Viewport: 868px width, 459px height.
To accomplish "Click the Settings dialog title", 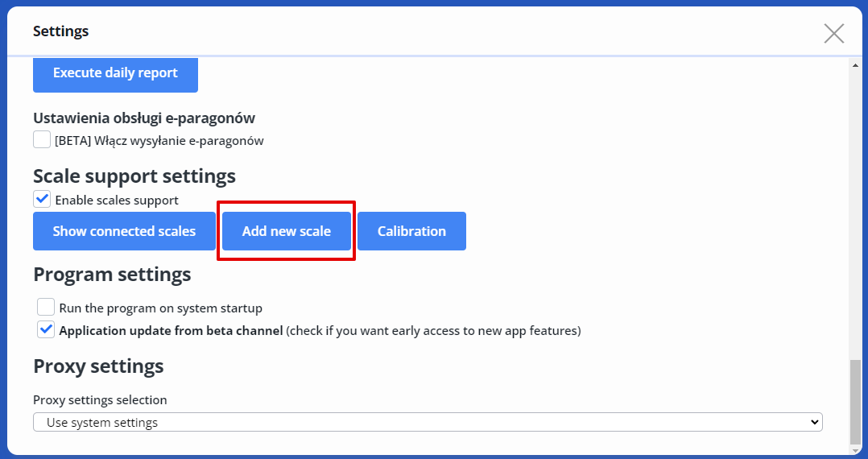I will click(61, 31).
